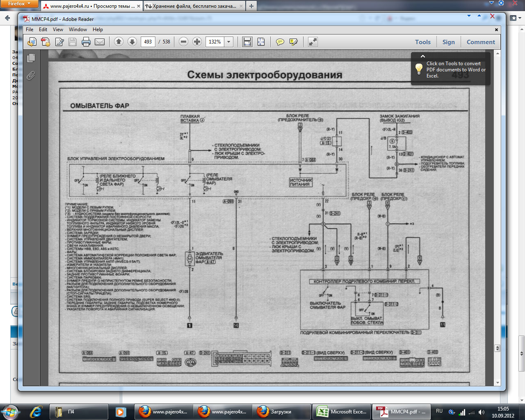Open the View menu
The width and height of the screenshot is (525, 420).
(58, 30)
